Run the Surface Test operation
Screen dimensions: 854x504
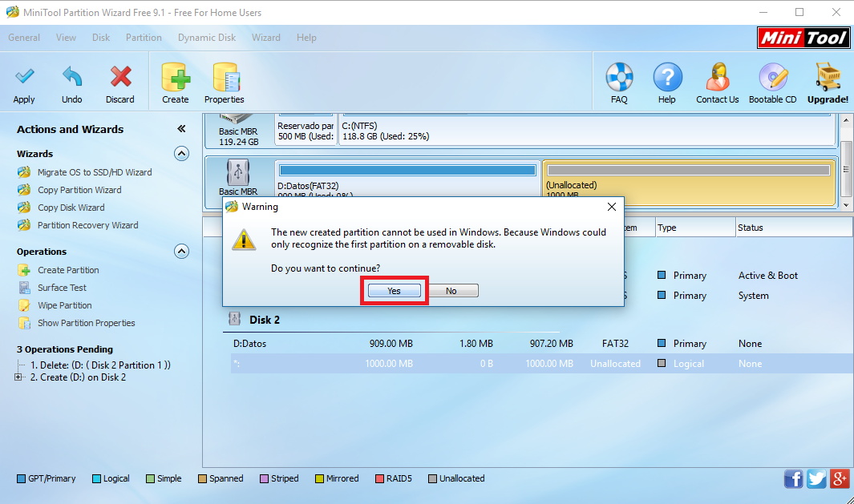click(x=62, y=288)
